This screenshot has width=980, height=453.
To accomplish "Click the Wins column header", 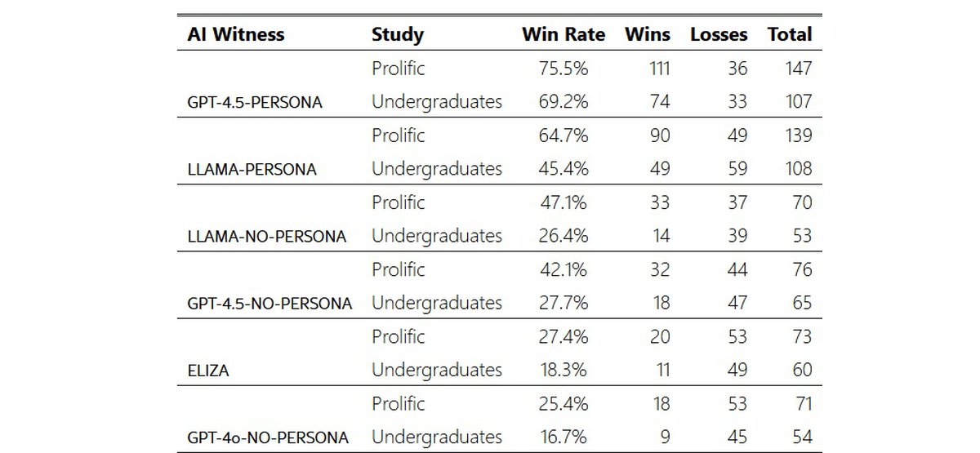I will (x=648, y=34).
